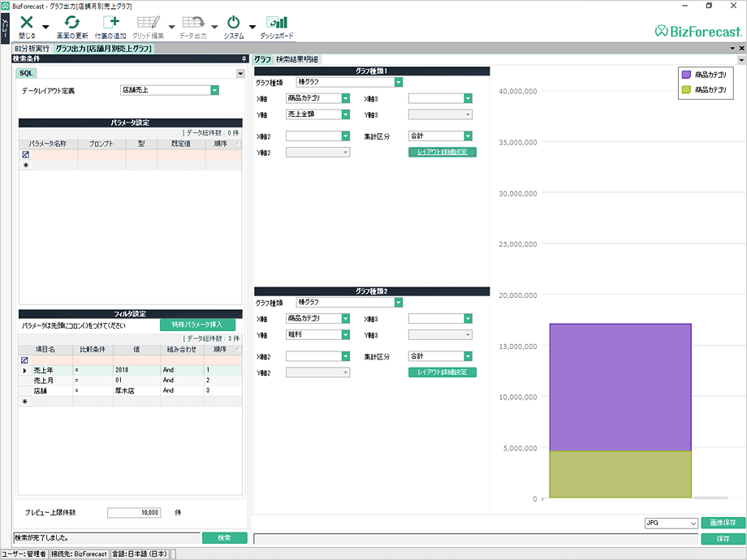747x560 pixels.
Task: Click the BizForecast logo at top right
Action: pos(698,32)
